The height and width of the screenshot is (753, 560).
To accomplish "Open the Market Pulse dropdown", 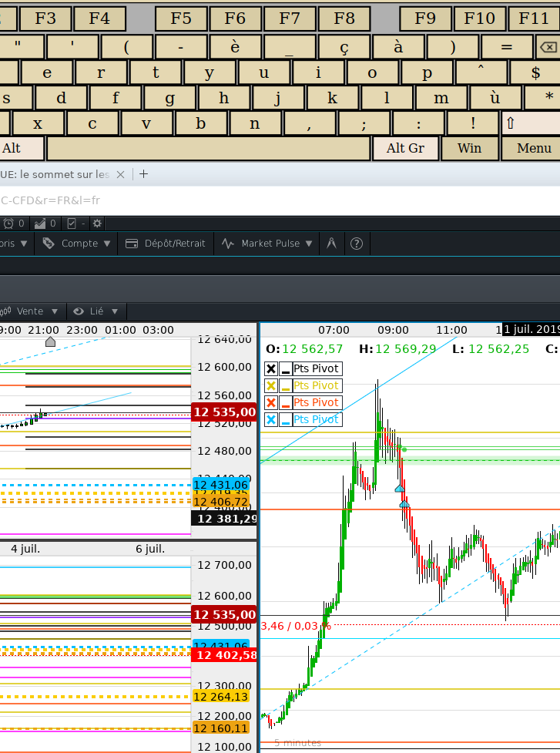I will (x=270, y=244).
